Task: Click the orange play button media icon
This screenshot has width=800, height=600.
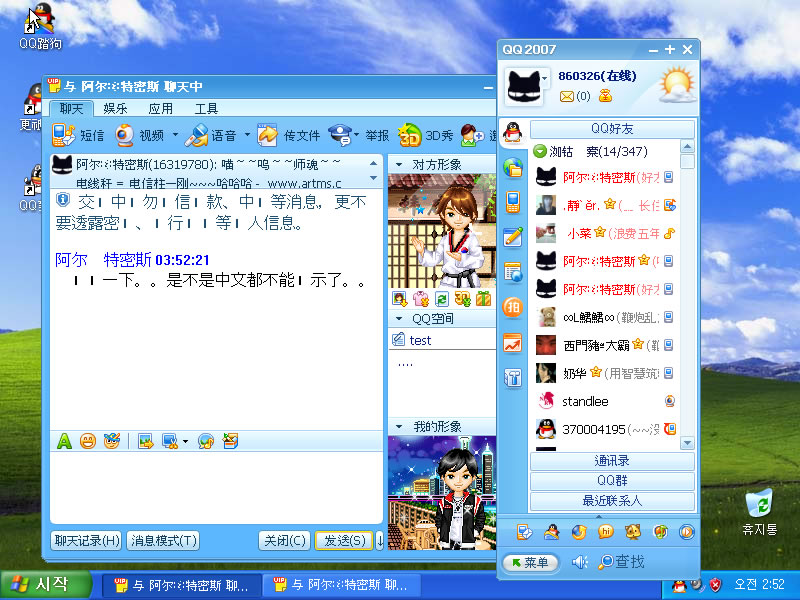Action: (x=687, y=532)
